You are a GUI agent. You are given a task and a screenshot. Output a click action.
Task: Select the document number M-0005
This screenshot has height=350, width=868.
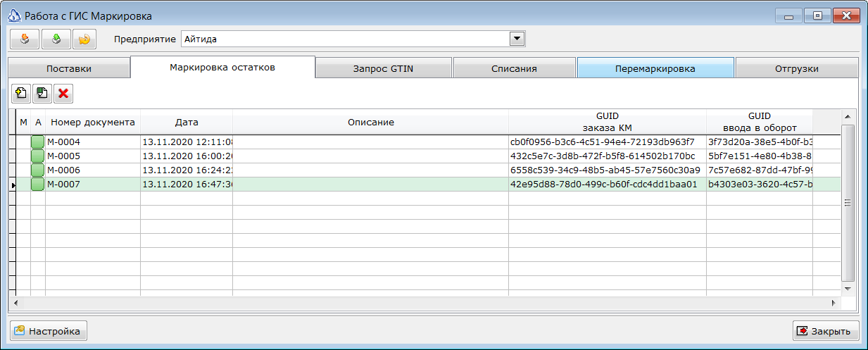point(93,156)
